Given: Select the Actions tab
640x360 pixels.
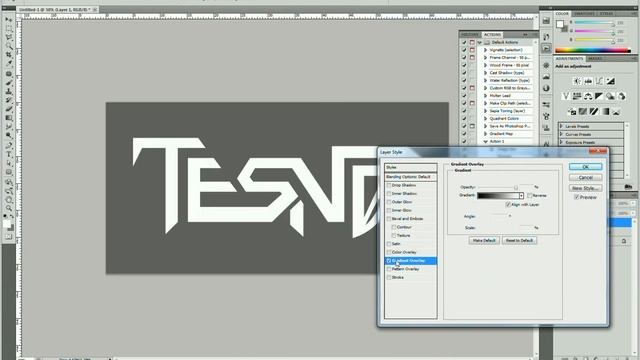Looking at the screenshot, I should (x=492, y=35).
